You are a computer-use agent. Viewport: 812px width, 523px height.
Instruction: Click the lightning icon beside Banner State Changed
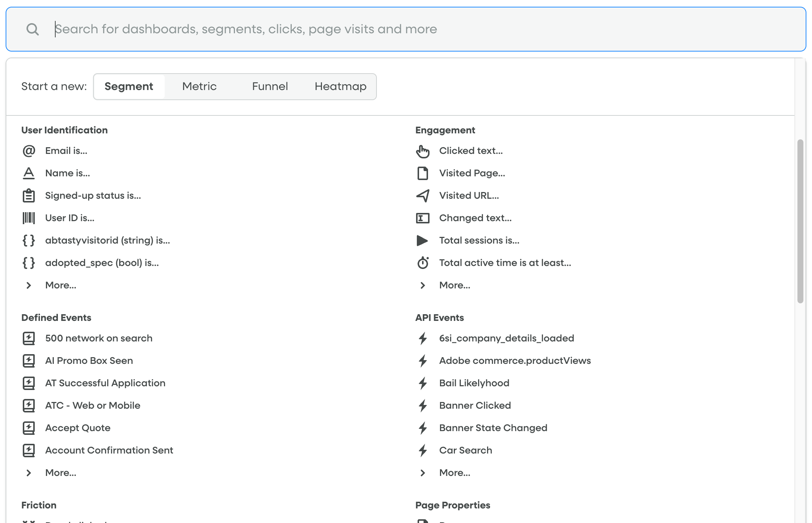pyautogui.click(x=423, y=428)
